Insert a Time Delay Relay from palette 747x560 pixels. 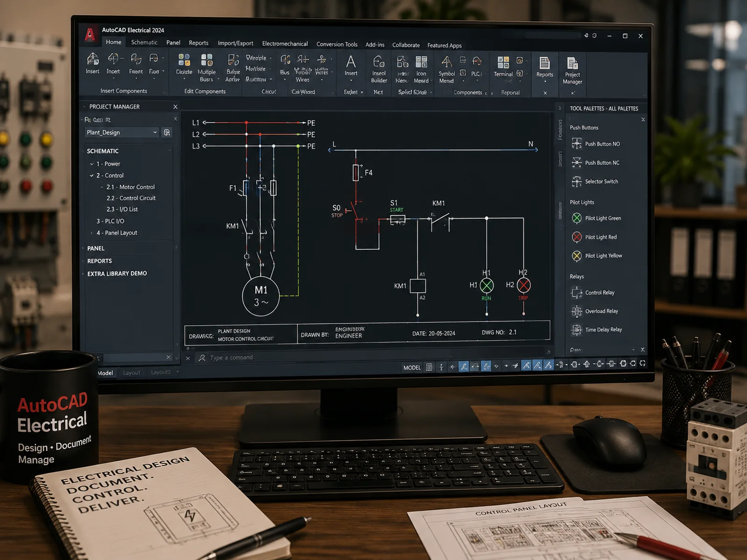[597, 329]
